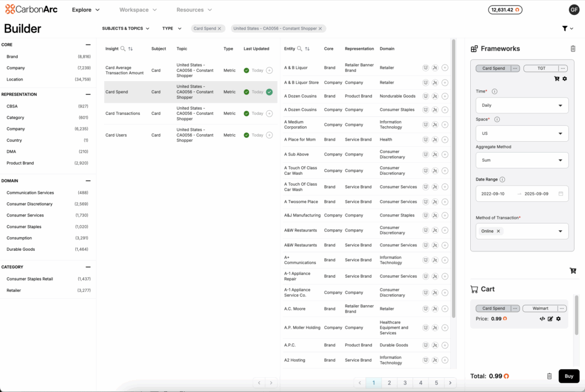Add A.C. Moore entity with plus icon
The height and width of the screenshot is (392, 585).
click(444, 309)
